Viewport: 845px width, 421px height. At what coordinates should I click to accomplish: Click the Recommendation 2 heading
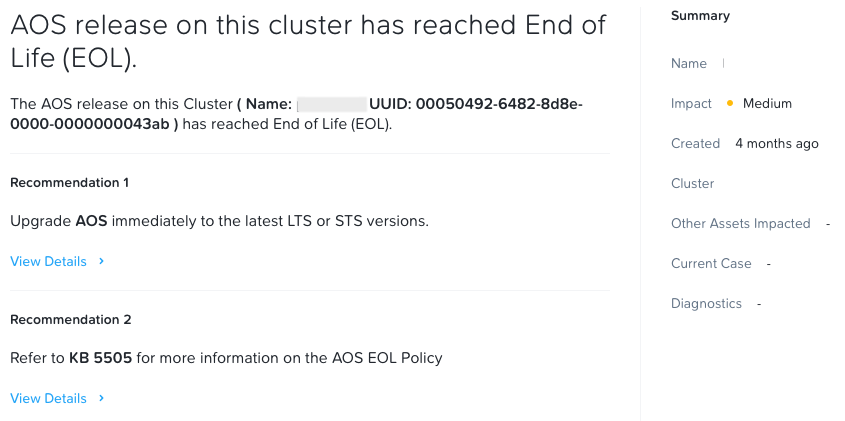pyautogui.click(x=71, y=320)
